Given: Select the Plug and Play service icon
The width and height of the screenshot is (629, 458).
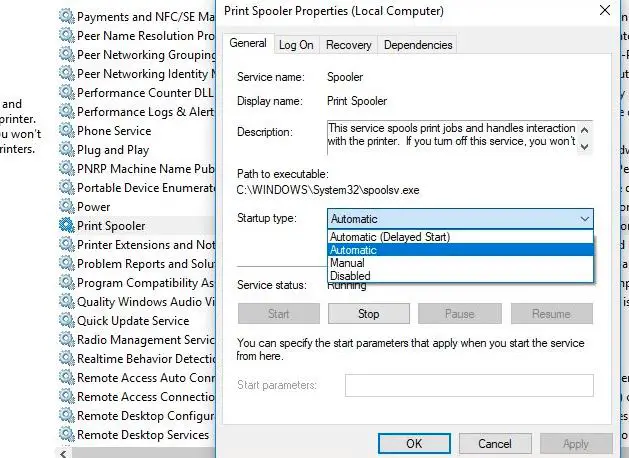Looking at the screenshot, I should 66,150.
